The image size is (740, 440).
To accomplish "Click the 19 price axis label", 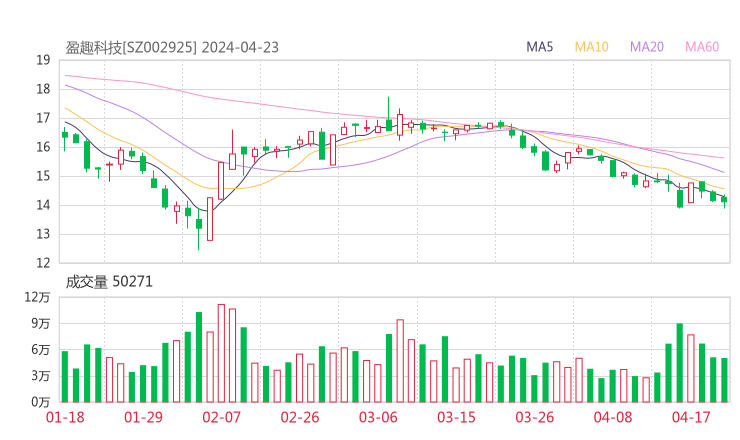I will tap(43, 60).
